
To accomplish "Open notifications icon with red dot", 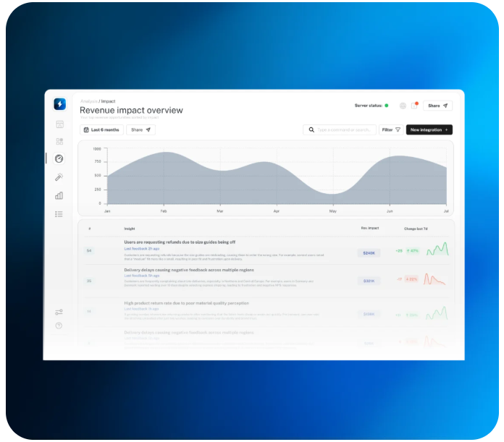I will (x=415, y=106).
